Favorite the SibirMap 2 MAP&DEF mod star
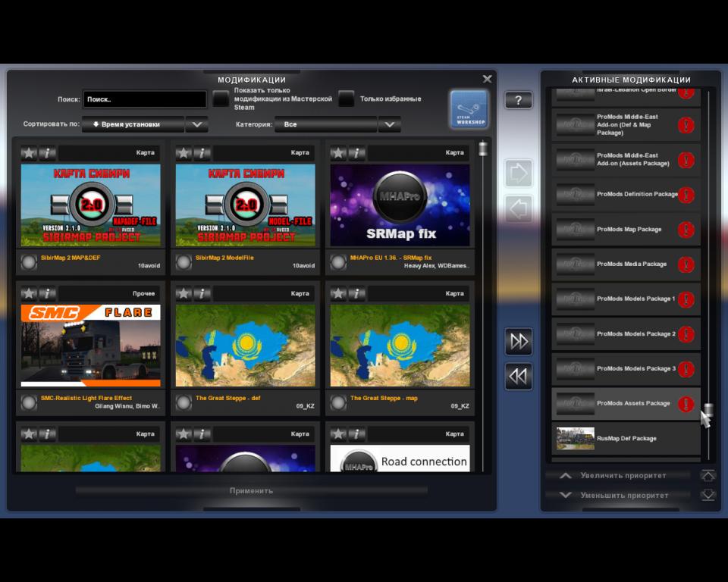The width and height of the screenshot is (728, 582). (x=29, y=152)
